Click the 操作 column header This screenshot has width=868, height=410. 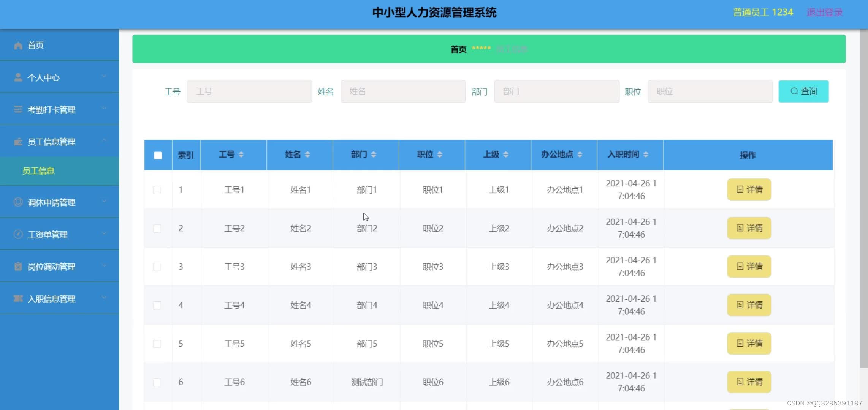(x=748, y=155)
